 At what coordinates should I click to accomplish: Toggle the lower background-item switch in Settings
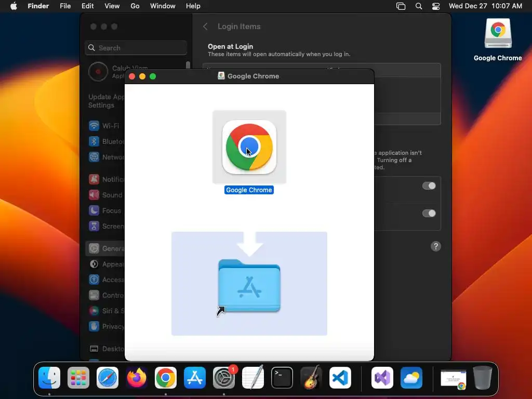point(429,213)
